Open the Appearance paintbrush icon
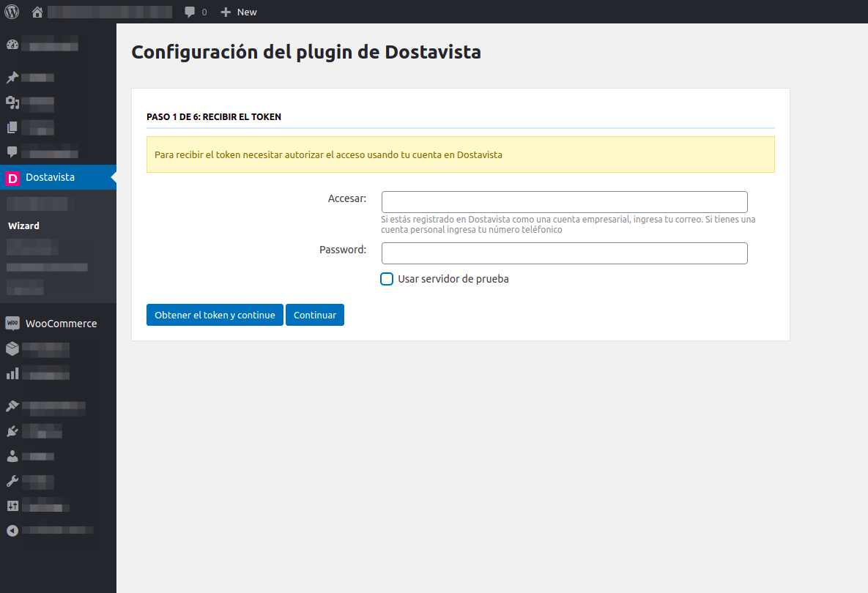This screenshot has width=868, height=593. pos(12,406)
